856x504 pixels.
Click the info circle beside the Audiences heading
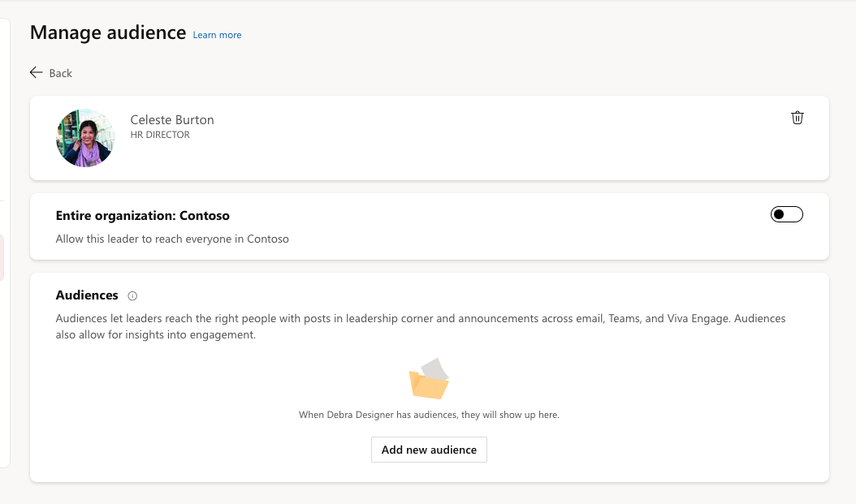(132, 295)
